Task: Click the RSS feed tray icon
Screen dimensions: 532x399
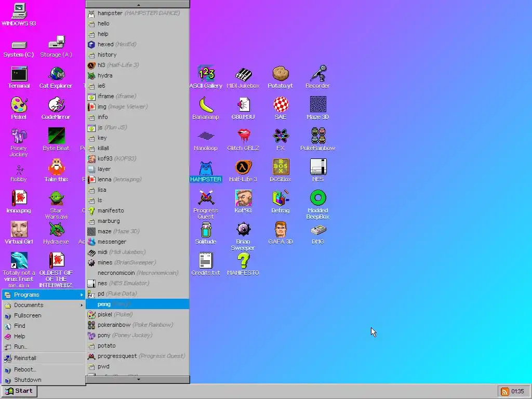Action: [x=504, y=392]
